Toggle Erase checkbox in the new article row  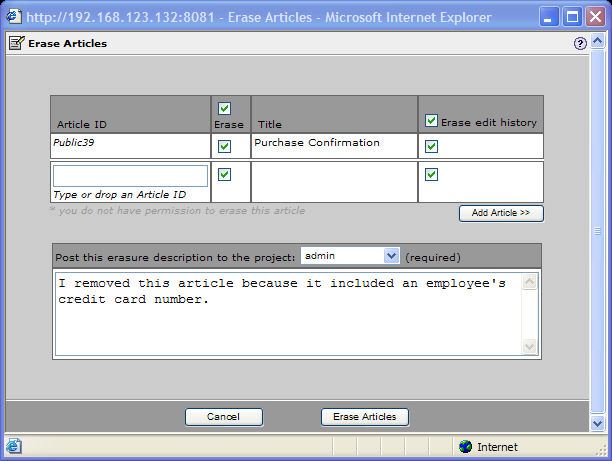224,174
